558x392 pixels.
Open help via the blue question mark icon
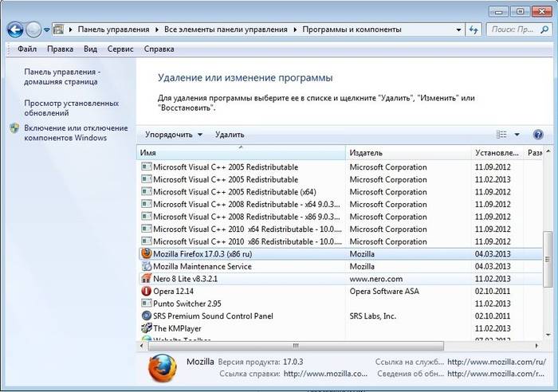click(x=537, y=135)
